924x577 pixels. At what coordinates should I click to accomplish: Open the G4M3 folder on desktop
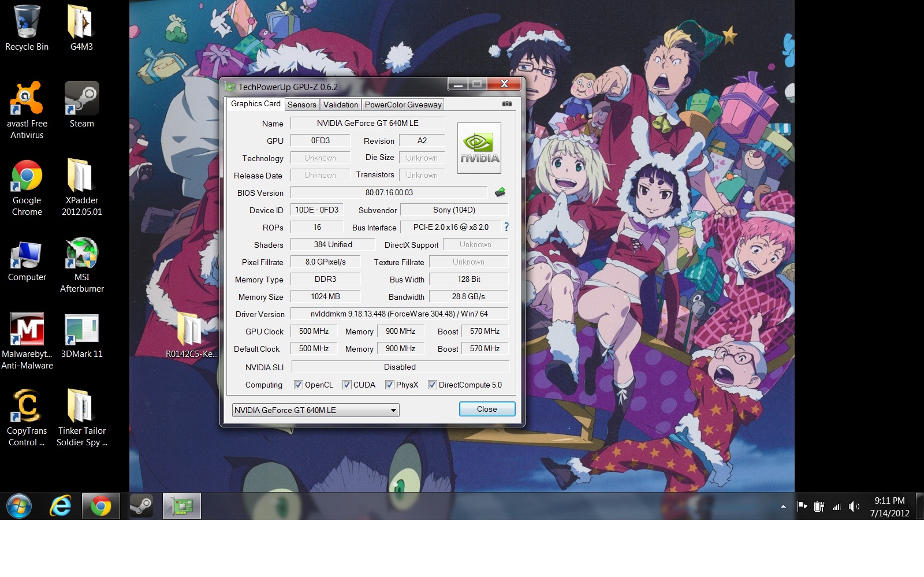(x=81, y=28)
